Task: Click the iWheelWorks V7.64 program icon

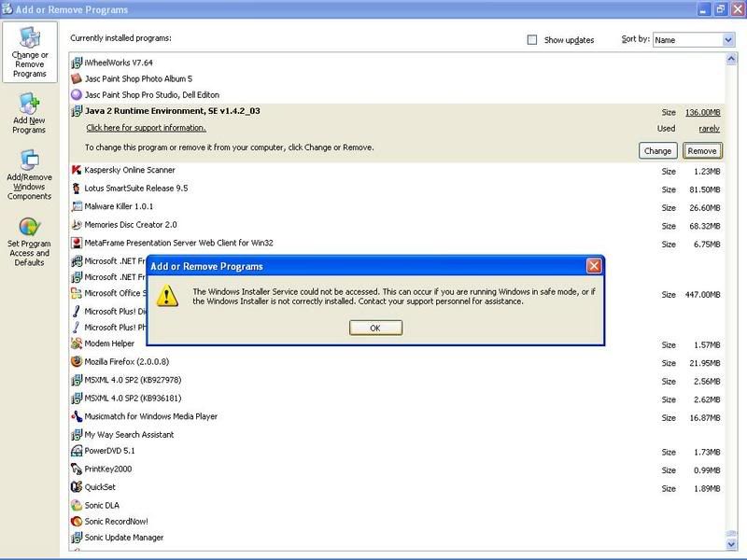Action: click(77, 63)
